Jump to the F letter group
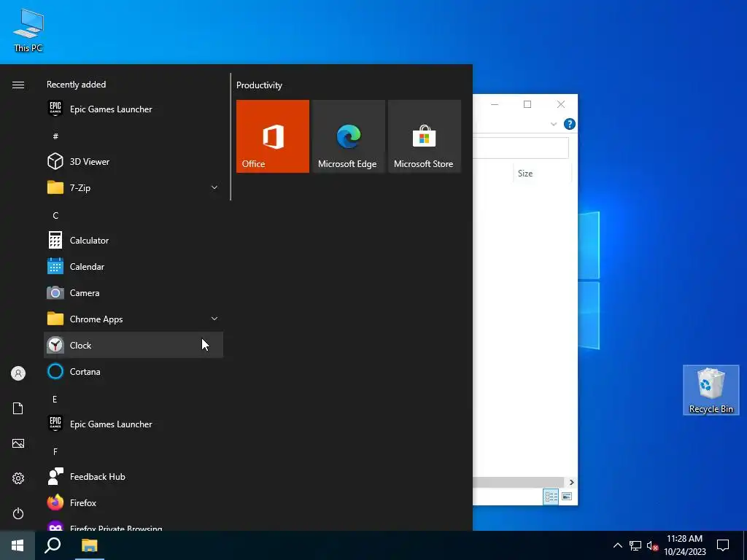The height and width of the screenshot is (560, 747). (55, 451)
